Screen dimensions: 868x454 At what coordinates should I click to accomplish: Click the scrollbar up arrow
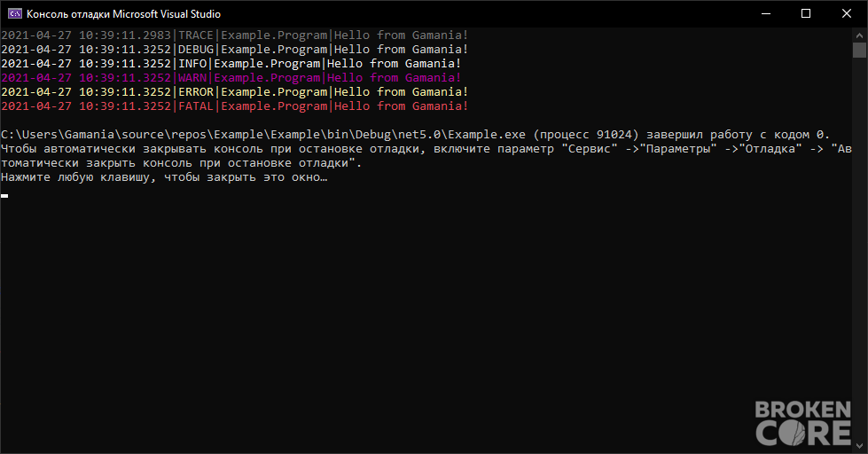(859, 35)
